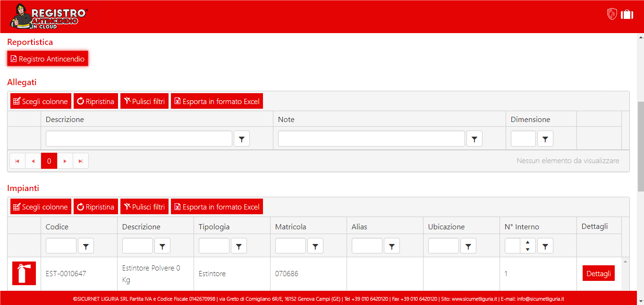Generate the Registro Antincendio report
This screenshot has width=644, height=305.
(x=47, y=58)
